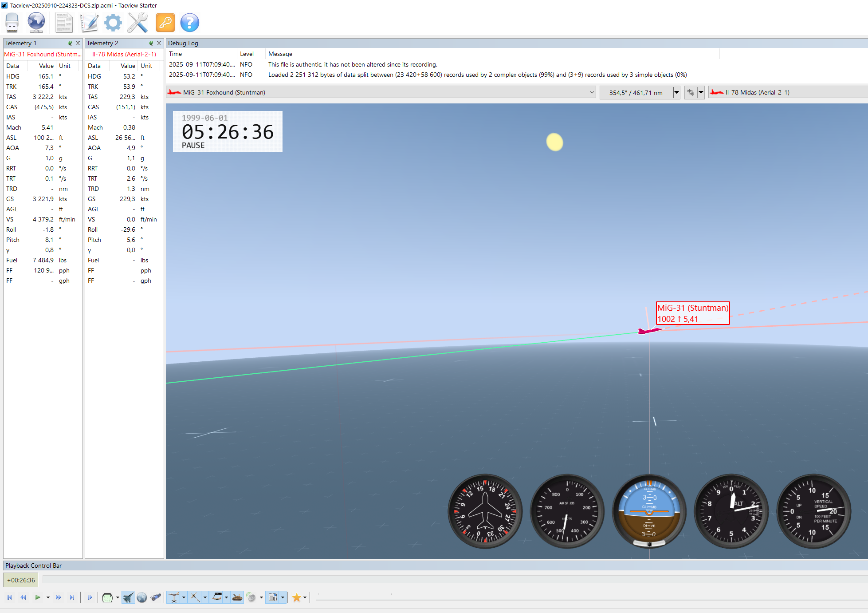Image resolution: width=868 pixels, height=613 pixels.
Task: Click the Il-78 Midas header in Telemetry 2
Action: [x=124, y=54]
